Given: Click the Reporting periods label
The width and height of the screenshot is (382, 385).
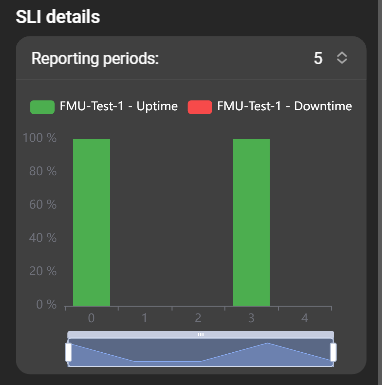Looking at the screenshot, I should 95,58.
